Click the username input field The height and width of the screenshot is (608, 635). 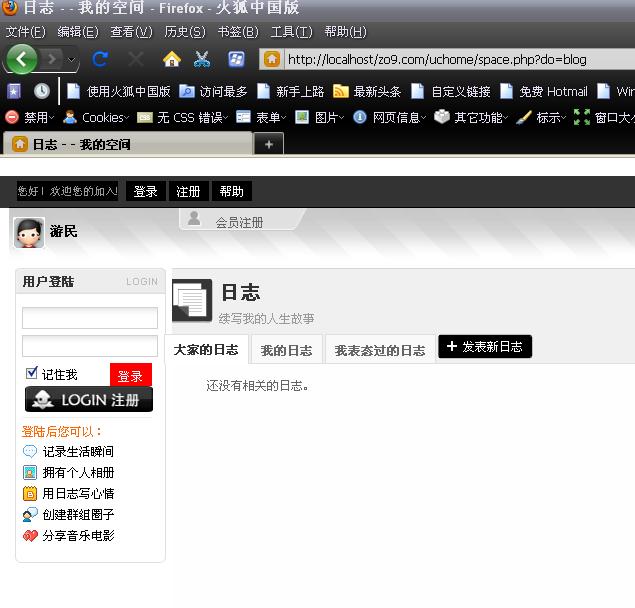[90, 318]
